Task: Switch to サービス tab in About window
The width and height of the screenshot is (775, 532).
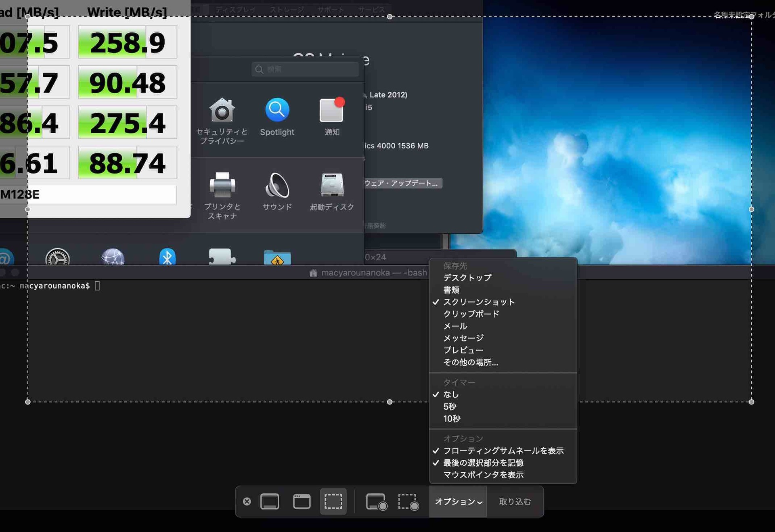Action: [x=371, y=9]
